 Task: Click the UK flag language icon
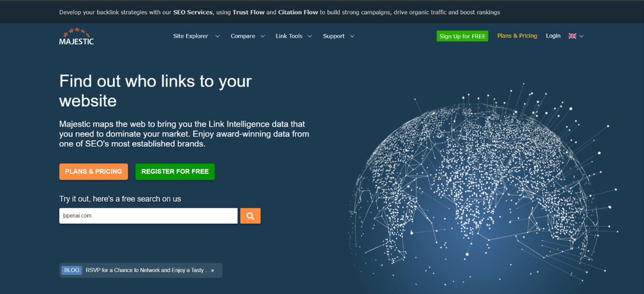(572, 36)
